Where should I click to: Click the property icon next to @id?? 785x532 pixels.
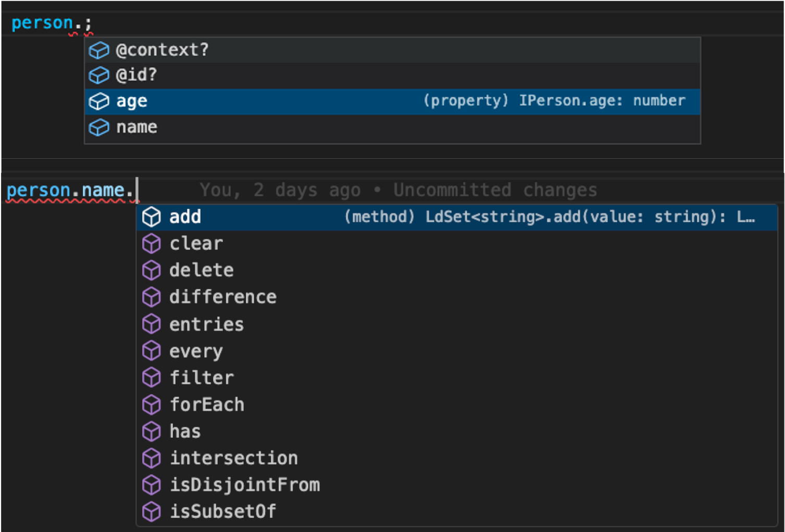click(98, 75)
